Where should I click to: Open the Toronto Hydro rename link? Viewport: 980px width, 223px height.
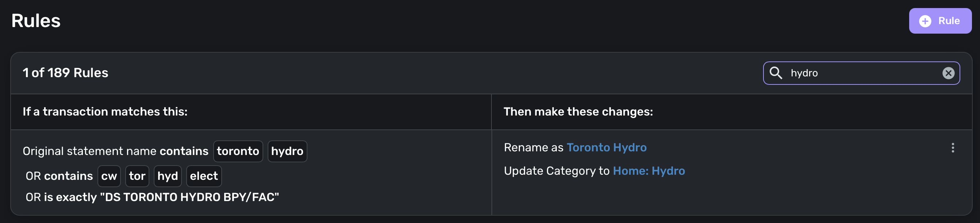click(x=606, y=148)
